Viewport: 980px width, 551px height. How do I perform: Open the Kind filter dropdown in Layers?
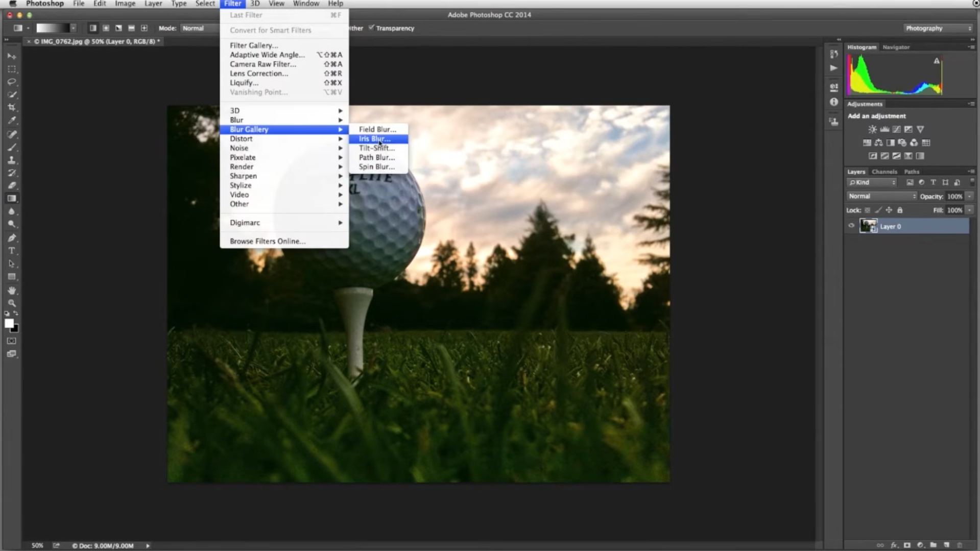[872, 182]
